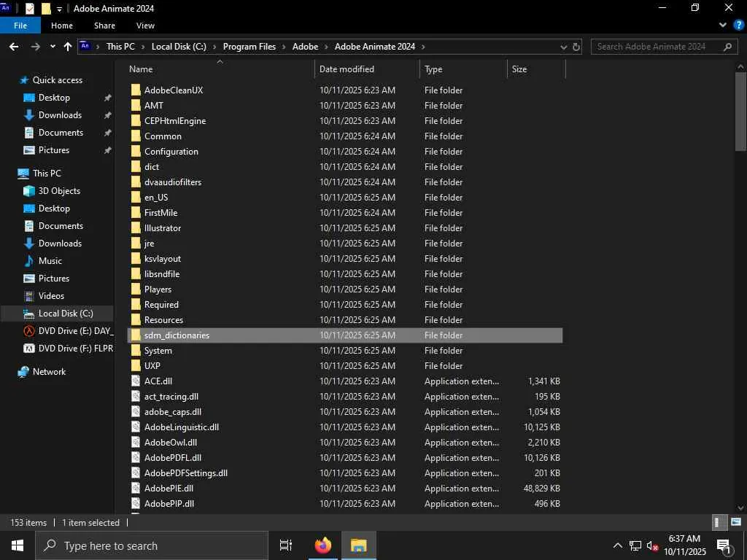Image resolution: width=747 pixels, height=560 pixels.
Task: Select the AdobePDFSettings.dll file name
Action: click(186, 472)
